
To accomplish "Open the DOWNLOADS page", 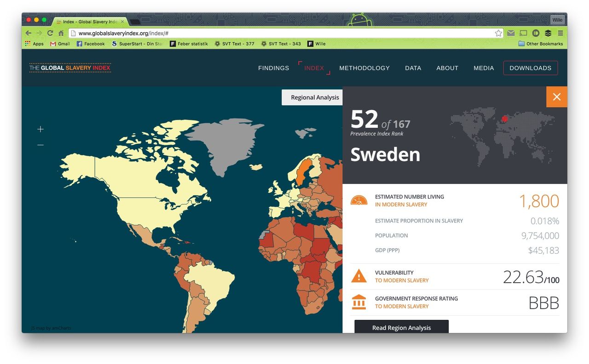I will pos(530,68).
